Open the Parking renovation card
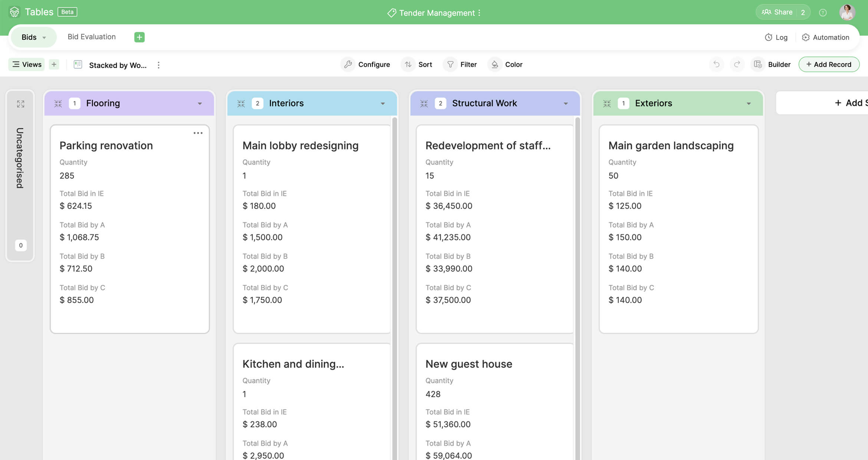This screenshot has height=460, width=868. pyautogui.click(x=106, y=145)
